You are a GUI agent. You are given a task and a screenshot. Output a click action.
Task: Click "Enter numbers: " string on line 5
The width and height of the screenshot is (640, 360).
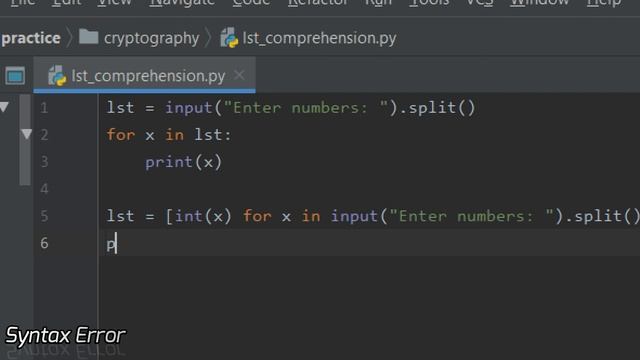[471, 216]
